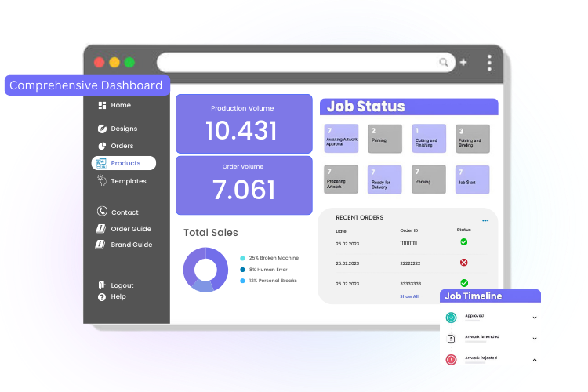Expand the Approved timeline entry

point(535,318)
